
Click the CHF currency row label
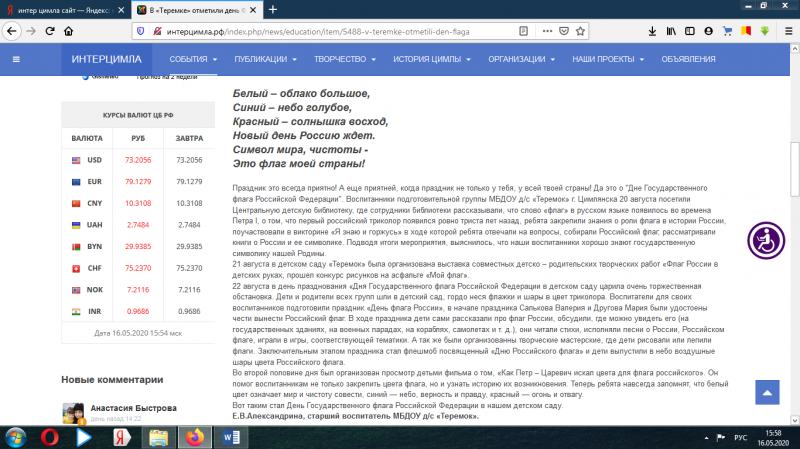(x=94, y=268)
